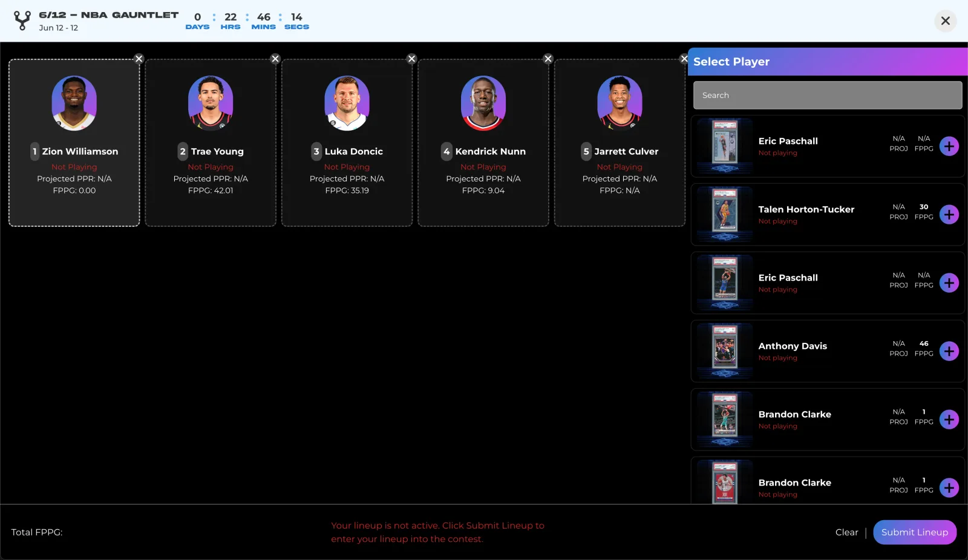
Task: Add Talen Horton-Tucker with the plus icon
Action: point(949,215)
